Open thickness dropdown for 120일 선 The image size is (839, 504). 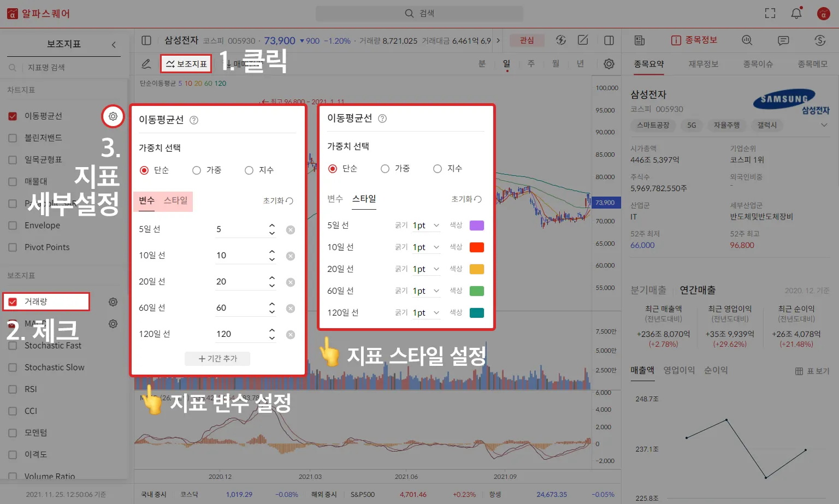pyautogui.click(x=426, y=313)
